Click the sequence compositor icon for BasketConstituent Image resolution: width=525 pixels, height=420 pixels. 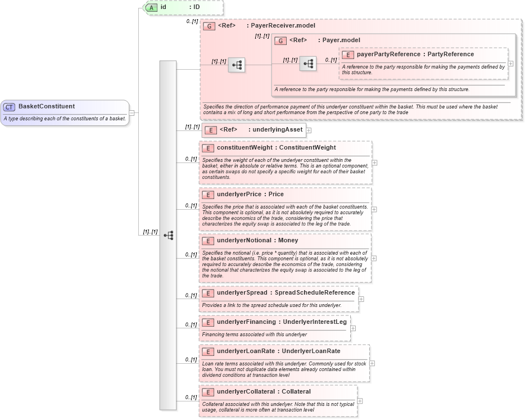tap(169, 235)
